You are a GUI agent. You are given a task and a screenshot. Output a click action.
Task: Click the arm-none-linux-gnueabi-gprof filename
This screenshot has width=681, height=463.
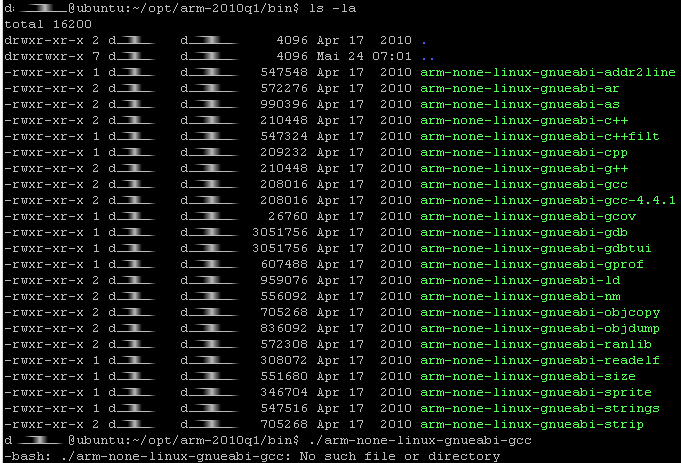(x=532, y=264)
